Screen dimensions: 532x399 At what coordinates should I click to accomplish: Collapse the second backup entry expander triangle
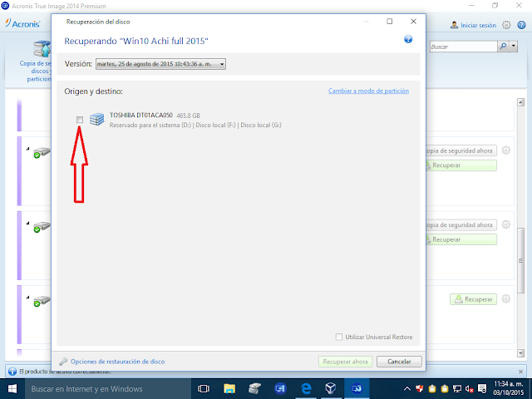(27, 223)
